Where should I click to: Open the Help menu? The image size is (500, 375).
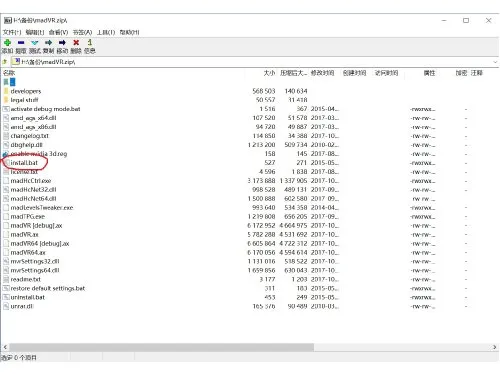coord(129,32)
